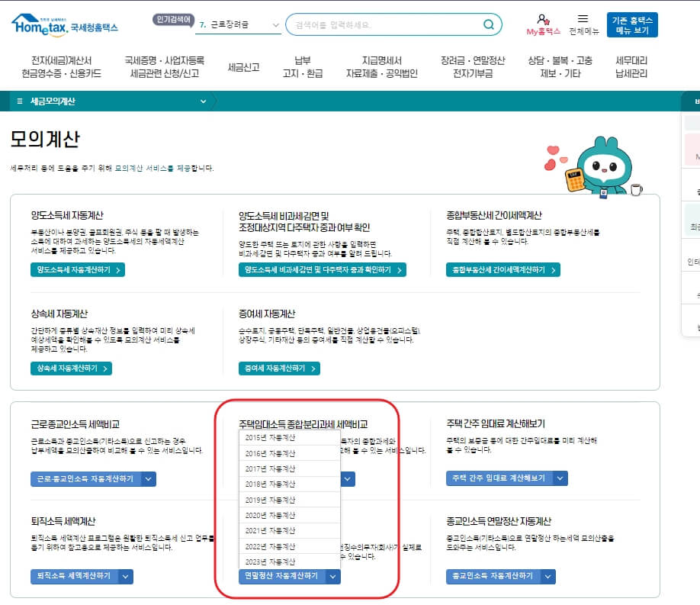The height and width of the screenshot is (605, 700).
Task: Click dropdown arrow under 주택임대소득 종합분리과세 세액비교
Action: click(348, 479)
